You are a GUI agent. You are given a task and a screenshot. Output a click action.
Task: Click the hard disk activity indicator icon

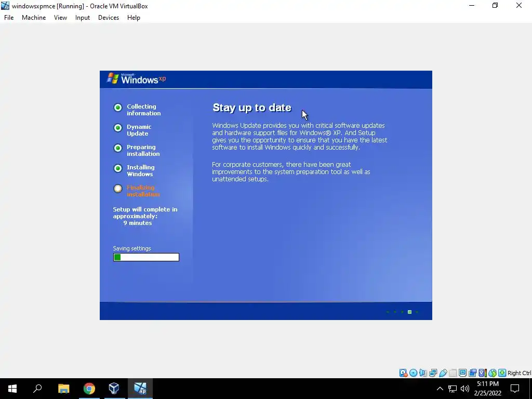[403, 373]
